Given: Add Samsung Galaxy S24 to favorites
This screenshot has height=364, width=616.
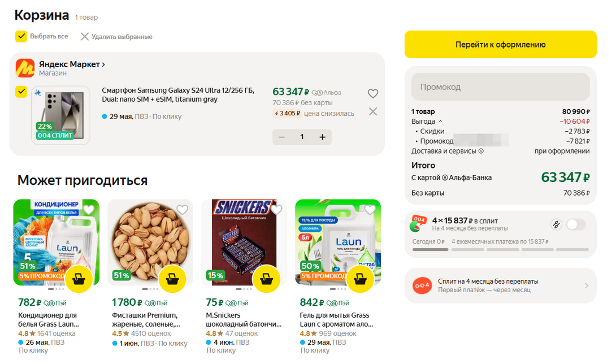Looking at the screenshot, I should [372, 94].
